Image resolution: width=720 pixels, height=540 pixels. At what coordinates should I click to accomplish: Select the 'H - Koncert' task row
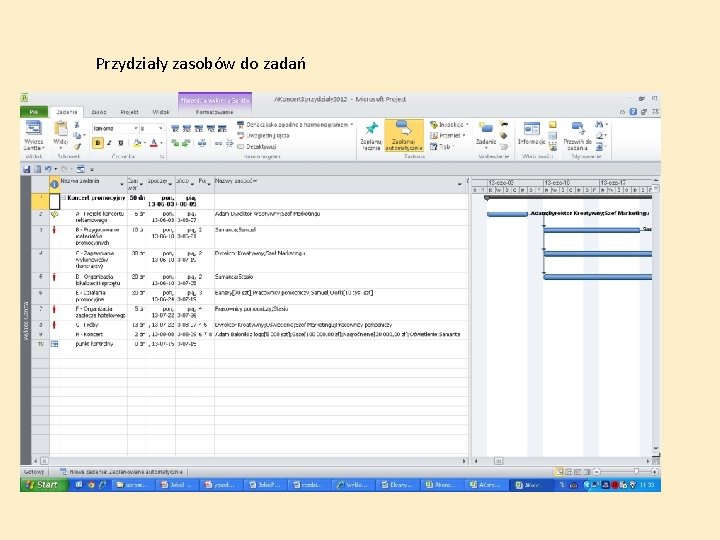[249, 334]
